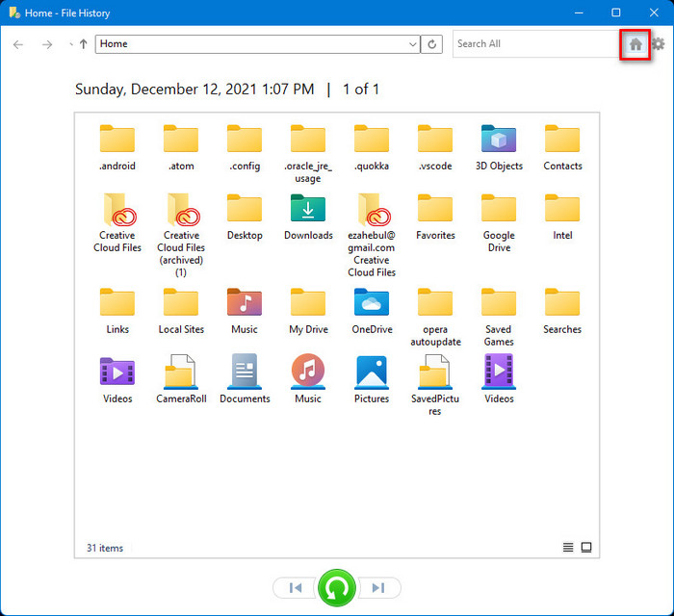Select the Contacts folder
674x616 pixels.
562,148
